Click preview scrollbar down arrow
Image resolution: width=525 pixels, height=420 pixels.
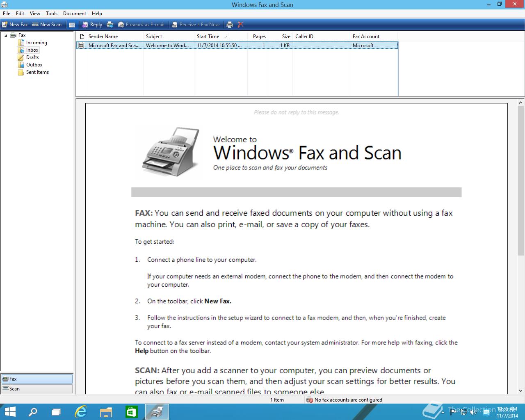pyautogui.click(x=521, y=391)
